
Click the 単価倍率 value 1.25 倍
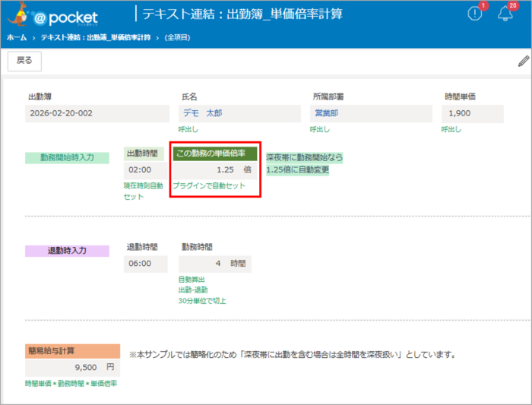click(215, 170)
